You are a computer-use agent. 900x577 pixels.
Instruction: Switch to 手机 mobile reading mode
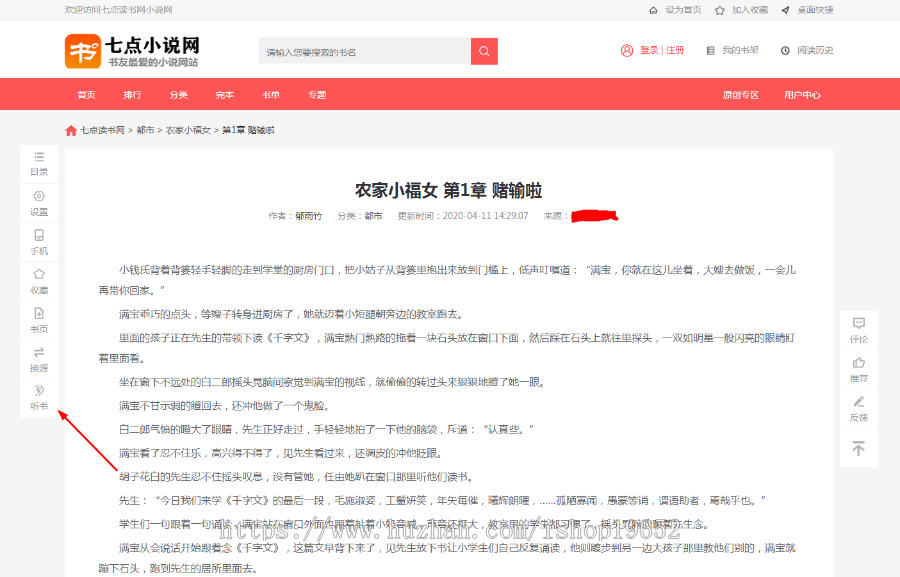click(38, 242)
